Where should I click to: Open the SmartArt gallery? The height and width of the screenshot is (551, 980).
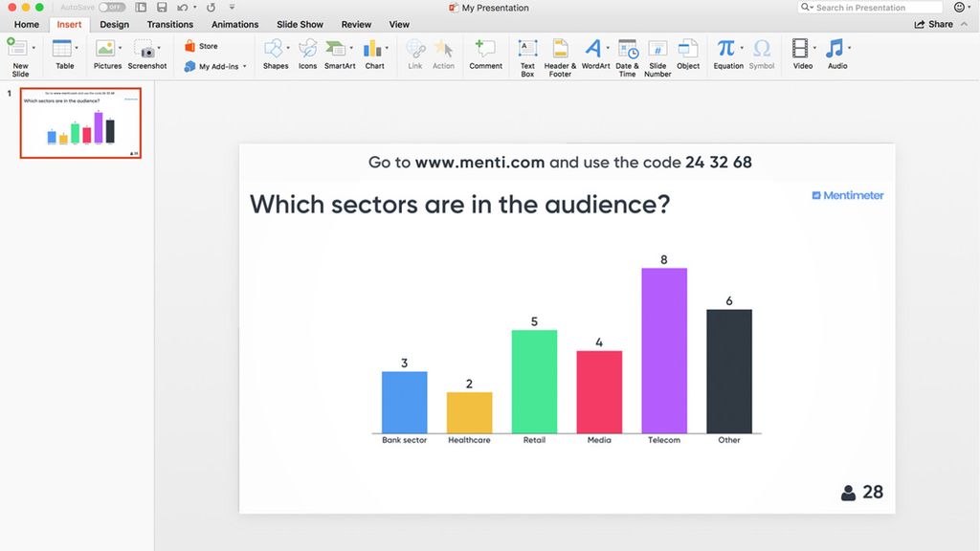click(339, 55)
